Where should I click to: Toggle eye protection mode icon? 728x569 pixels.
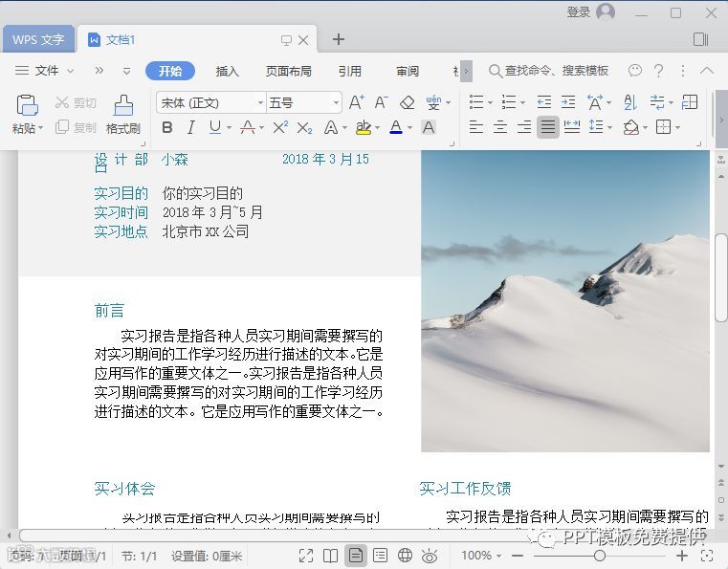pos(430,556)
